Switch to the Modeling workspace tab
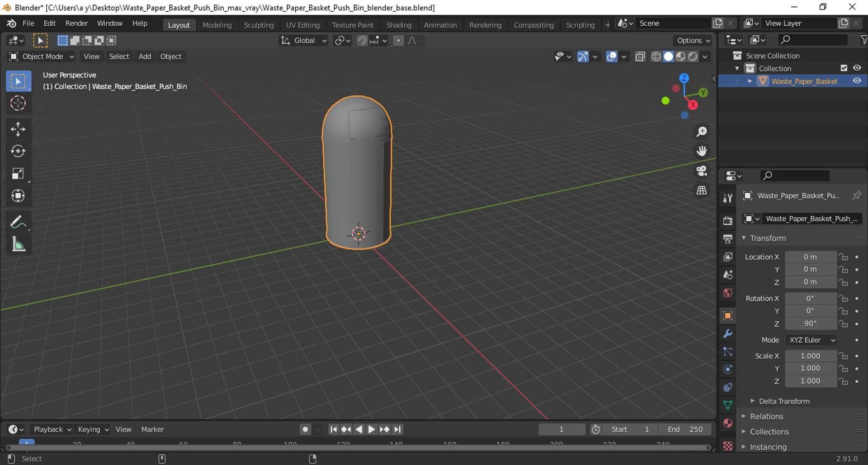 217,25
